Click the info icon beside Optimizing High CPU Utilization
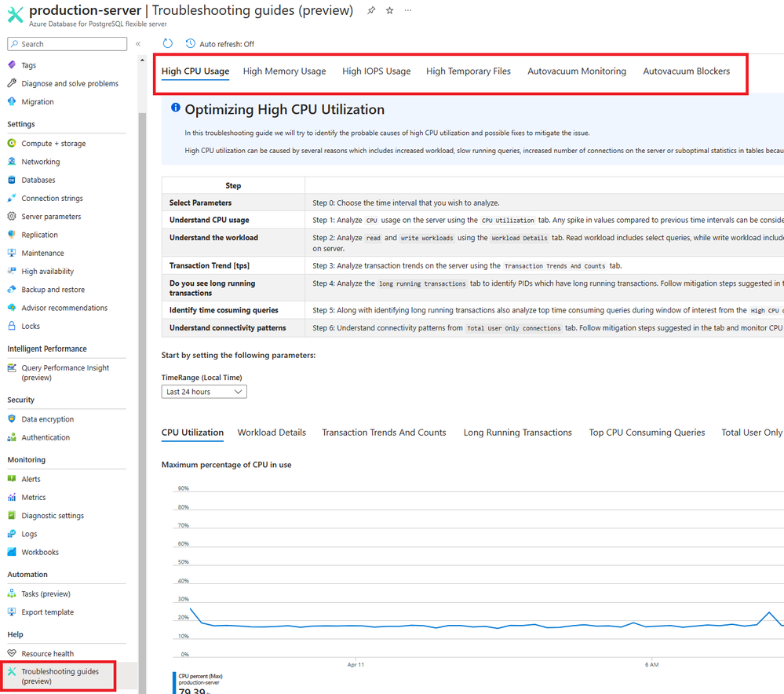This screenshot has height=694, width=784. [176, 107]
